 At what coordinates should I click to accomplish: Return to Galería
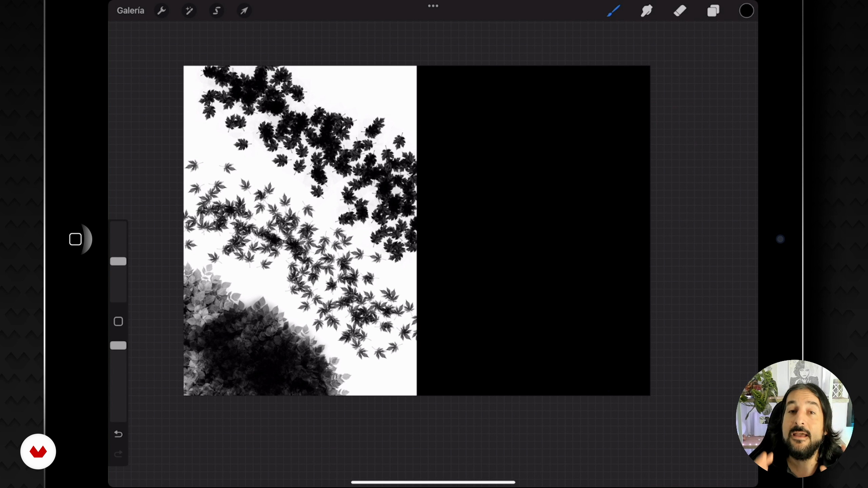point(131,11)
